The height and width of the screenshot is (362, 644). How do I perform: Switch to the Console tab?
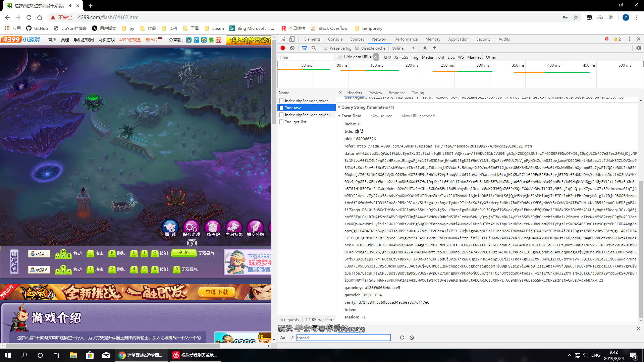335,39
